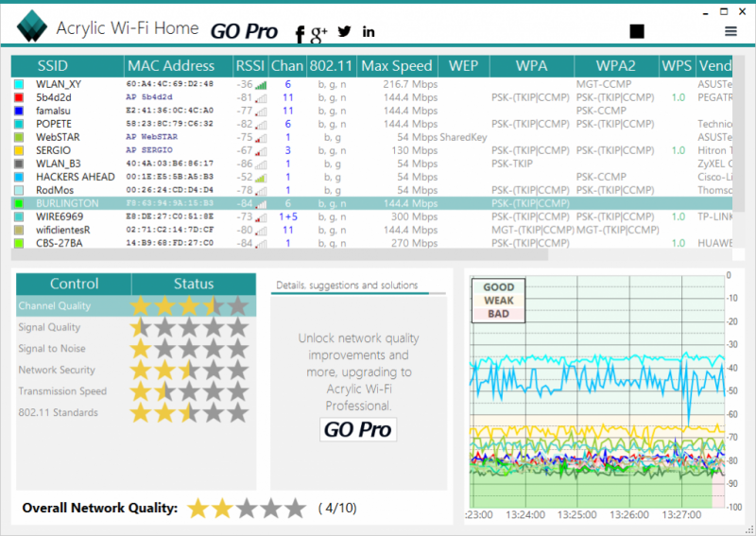Toggle the color box for WIRE6969

click(19, 217)
